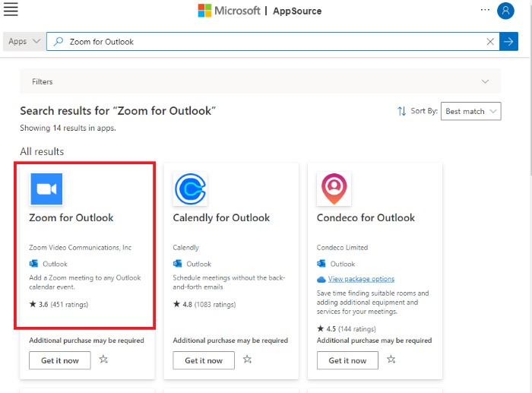Click the 'Showing 14 results in apps' text
The width and height of the screenshot is (532, 393).
(68, 128)
